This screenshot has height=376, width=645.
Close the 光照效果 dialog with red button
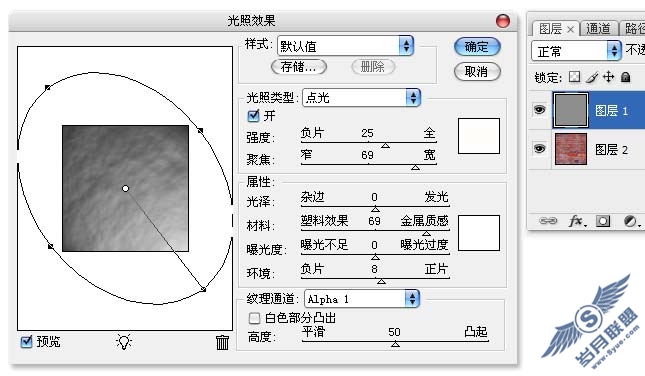click(503, 21)
